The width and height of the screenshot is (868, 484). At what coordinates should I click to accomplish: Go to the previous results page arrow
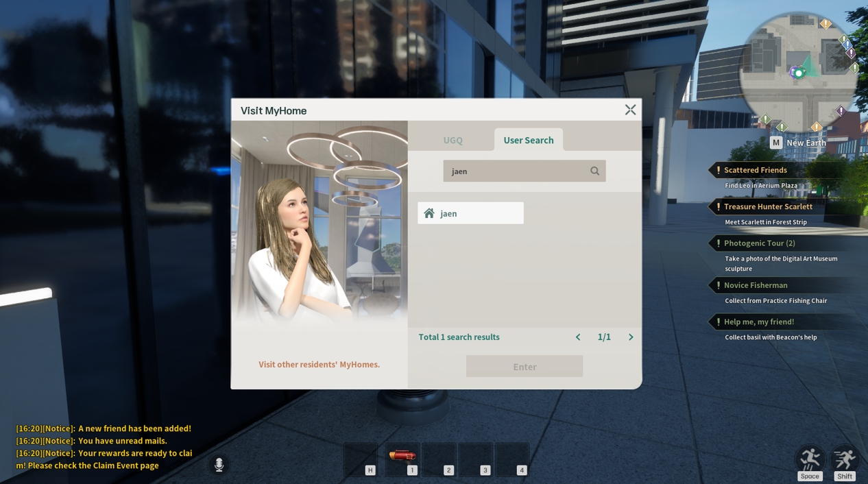point(578,337)
